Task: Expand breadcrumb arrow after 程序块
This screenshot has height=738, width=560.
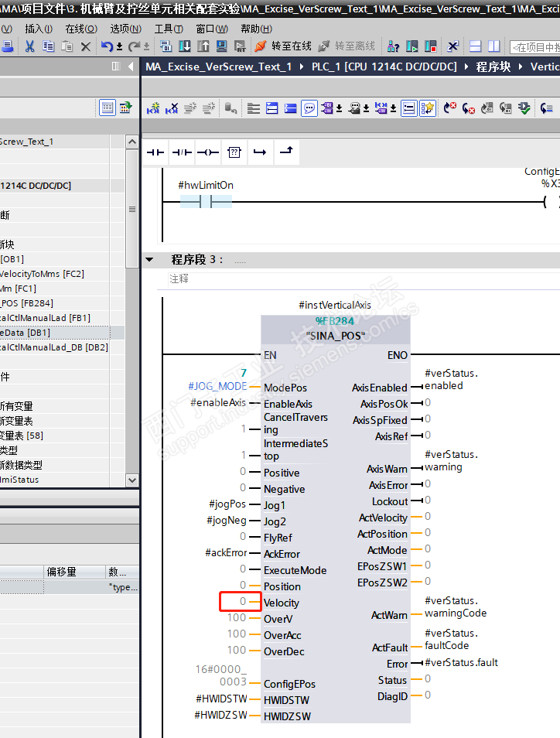Action: pyautogui.click(x=521, y=67)
